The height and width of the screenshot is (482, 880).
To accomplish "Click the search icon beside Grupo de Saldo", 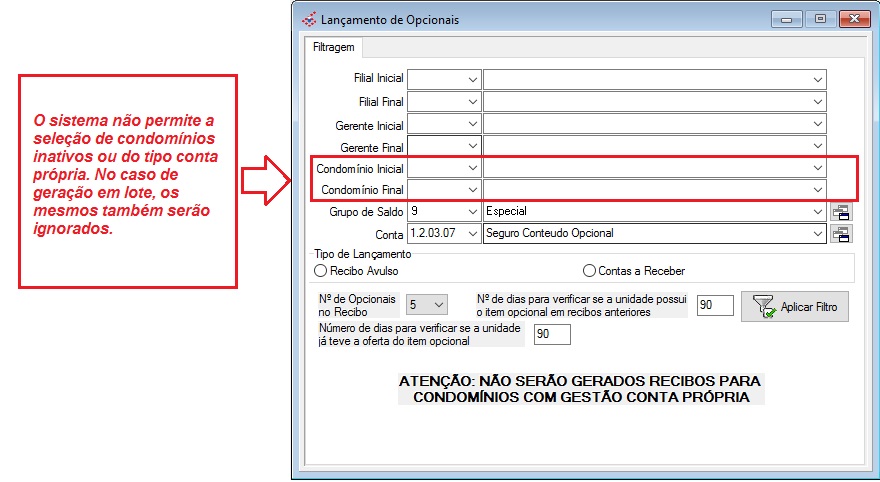I will (x=840, y=212).
